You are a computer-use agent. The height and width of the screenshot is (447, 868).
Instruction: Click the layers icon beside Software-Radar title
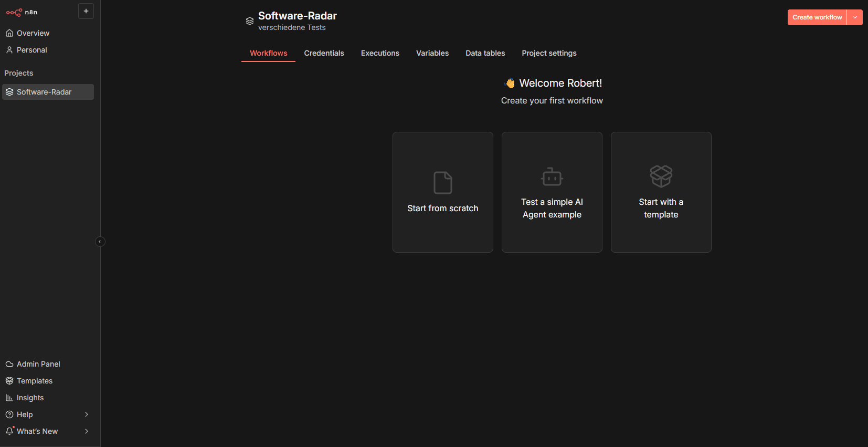point(250,21)
